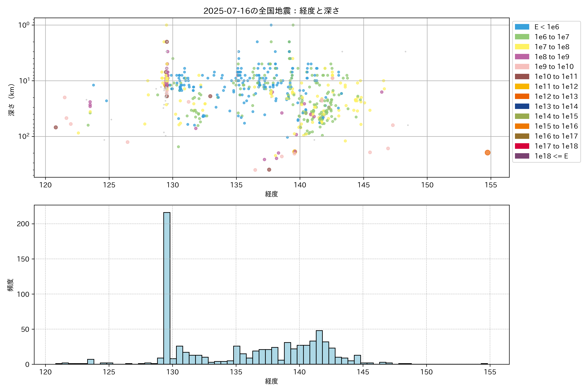Click the purple '1e8 to 1e9' legend swatch
588x392 pixels.
pyautogui.click(x=522, y=57)
